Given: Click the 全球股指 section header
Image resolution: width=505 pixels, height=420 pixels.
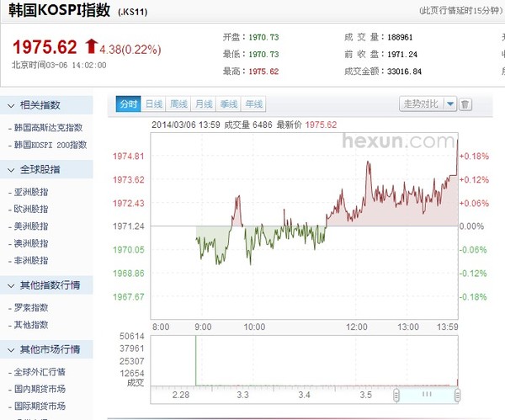Looking at the screenshot, I should pyautogui.click(x=46, y=169).
